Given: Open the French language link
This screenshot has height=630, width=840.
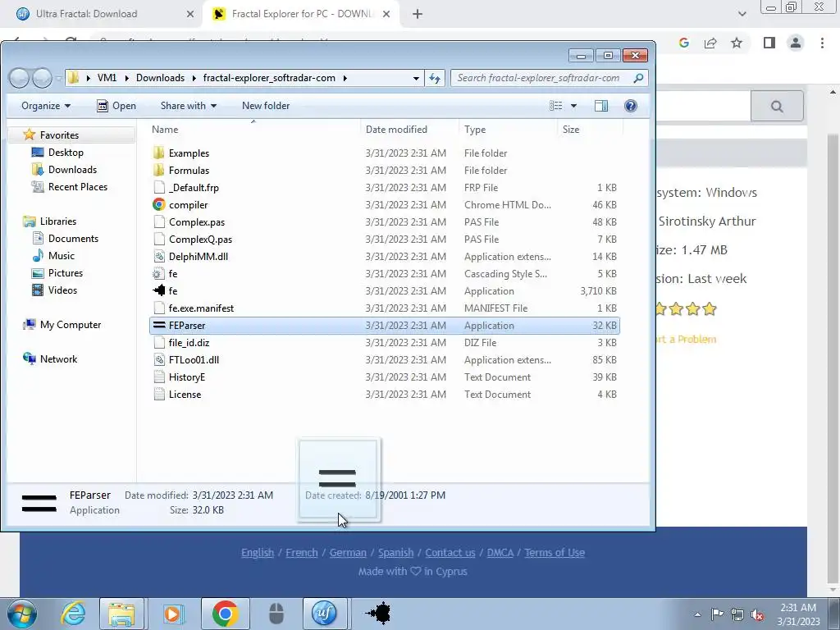Looking at the screenshot, I should pyautogui.click(x=302, y=552).
